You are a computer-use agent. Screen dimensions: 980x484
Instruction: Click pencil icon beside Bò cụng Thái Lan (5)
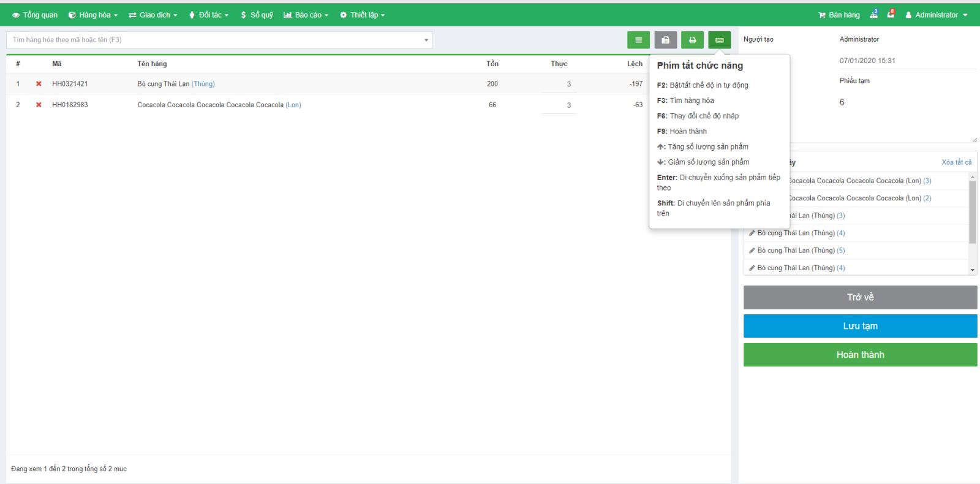click(752, 251)
